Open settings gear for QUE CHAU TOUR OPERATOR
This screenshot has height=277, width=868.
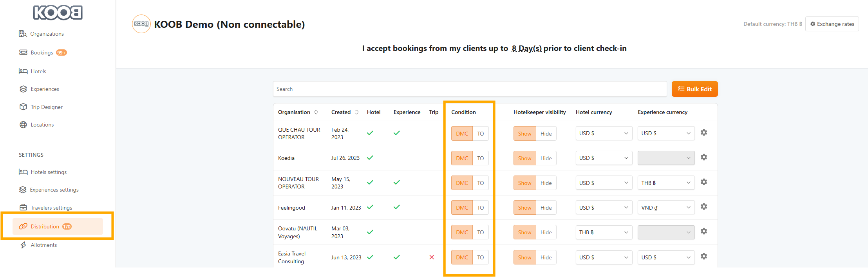click(703, 133)
